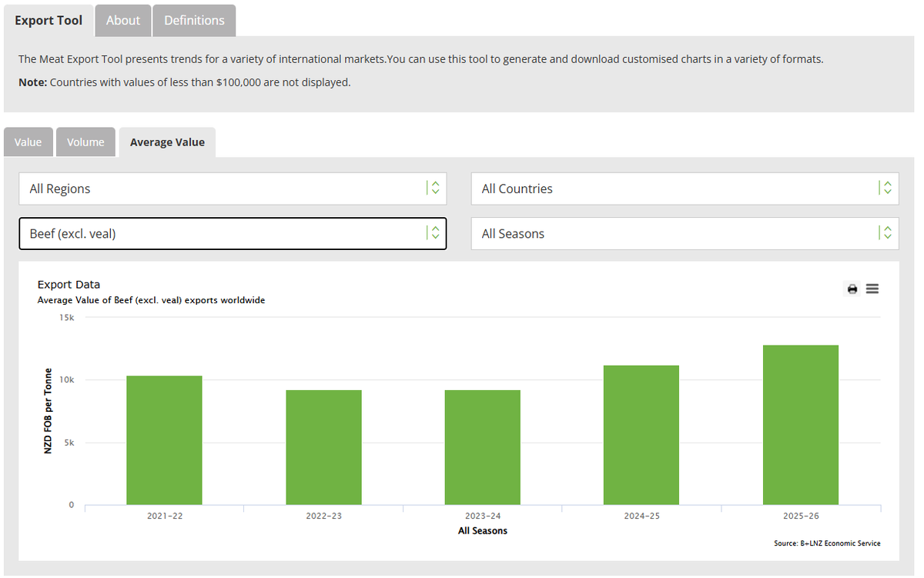Click the Export Data chart title
The image size is (924, 578).
tap(69, 284)
